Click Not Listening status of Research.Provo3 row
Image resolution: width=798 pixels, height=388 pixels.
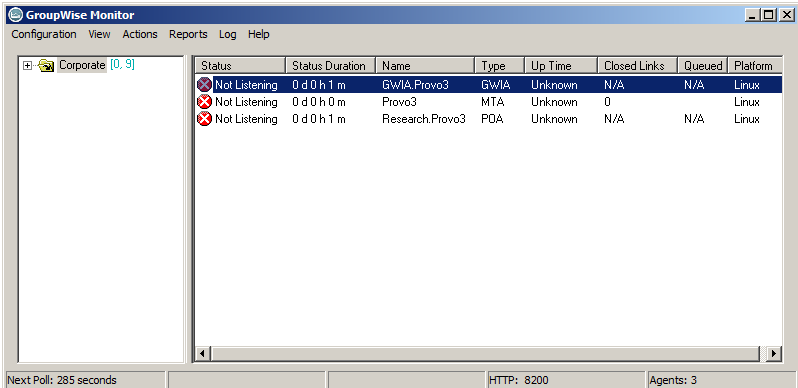(246, 119)
